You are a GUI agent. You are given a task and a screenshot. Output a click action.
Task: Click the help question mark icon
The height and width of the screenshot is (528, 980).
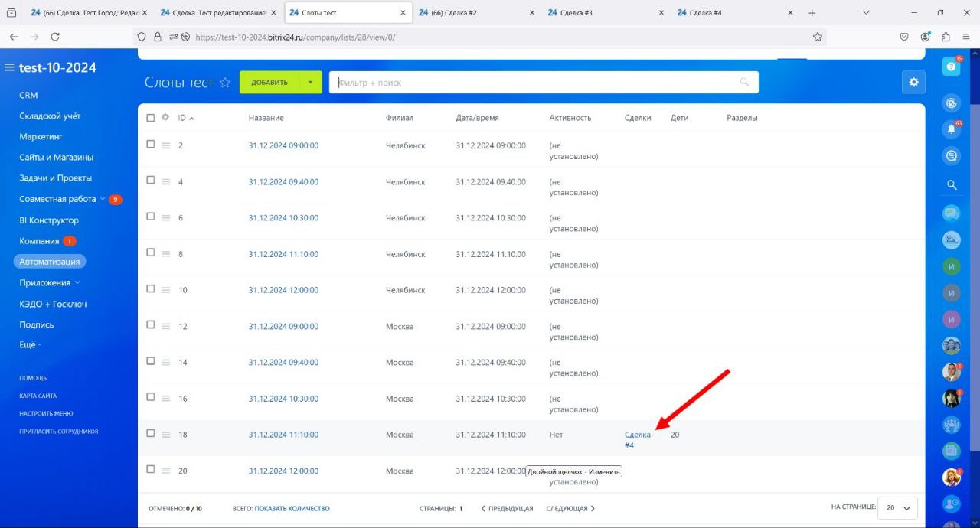(951, 67)
